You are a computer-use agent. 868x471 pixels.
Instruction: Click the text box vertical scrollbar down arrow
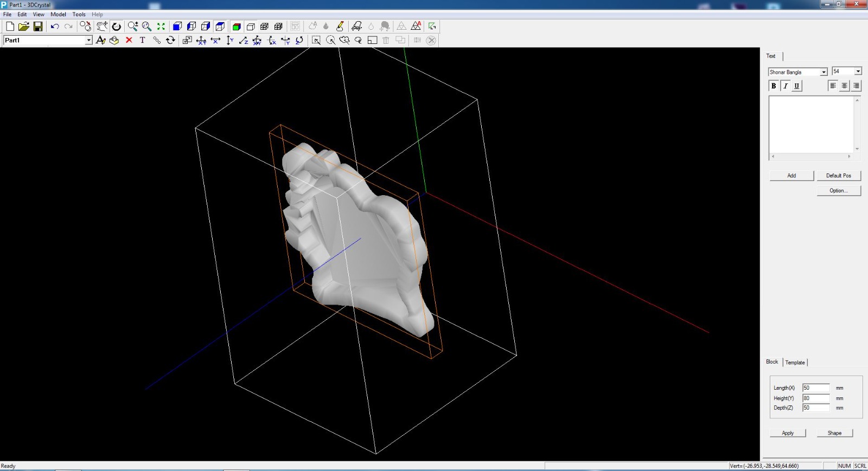(857, 149)
